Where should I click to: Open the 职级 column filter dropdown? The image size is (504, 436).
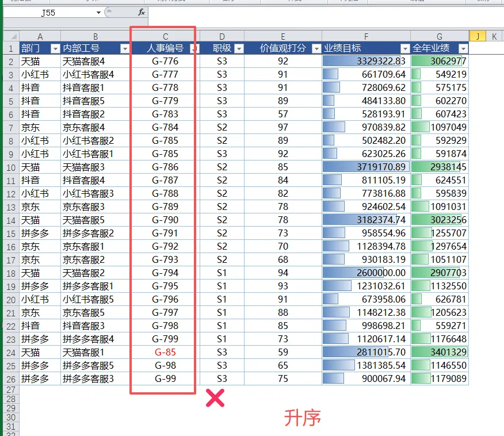239,48
